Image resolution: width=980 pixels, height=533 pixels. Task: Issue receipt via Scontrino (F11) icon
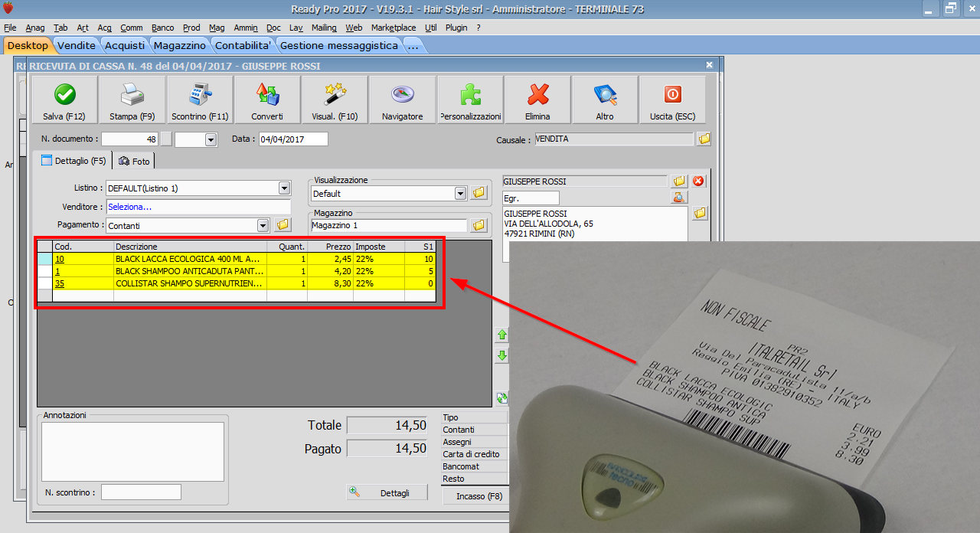pyautogui.click(x=200, y=95)
